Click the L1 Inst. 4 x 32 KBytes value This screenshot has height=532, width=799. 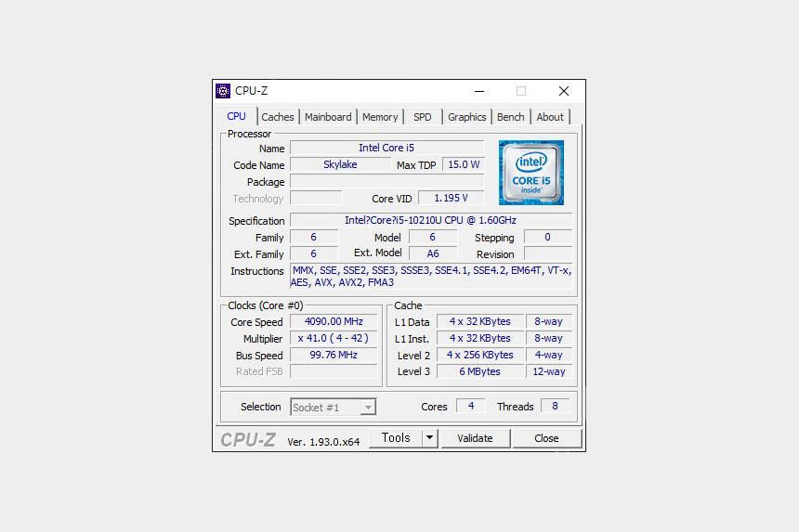point(480,338)
